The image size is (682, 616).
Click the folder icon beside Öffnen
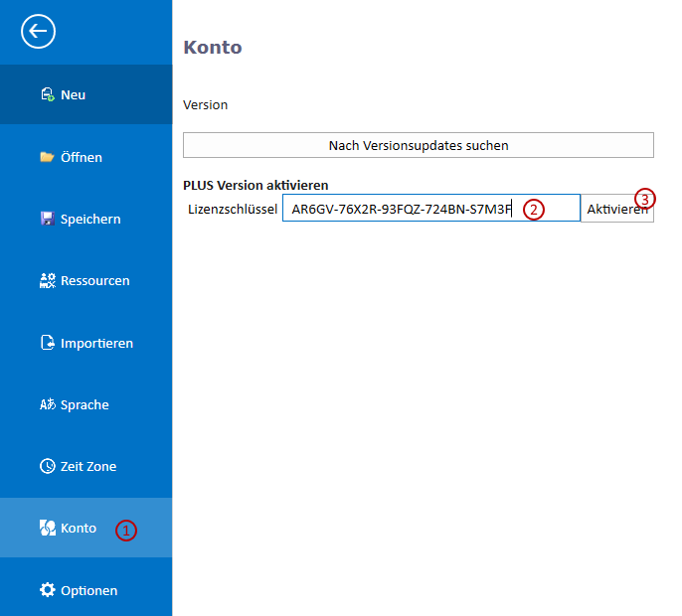[x=47, y=157]
